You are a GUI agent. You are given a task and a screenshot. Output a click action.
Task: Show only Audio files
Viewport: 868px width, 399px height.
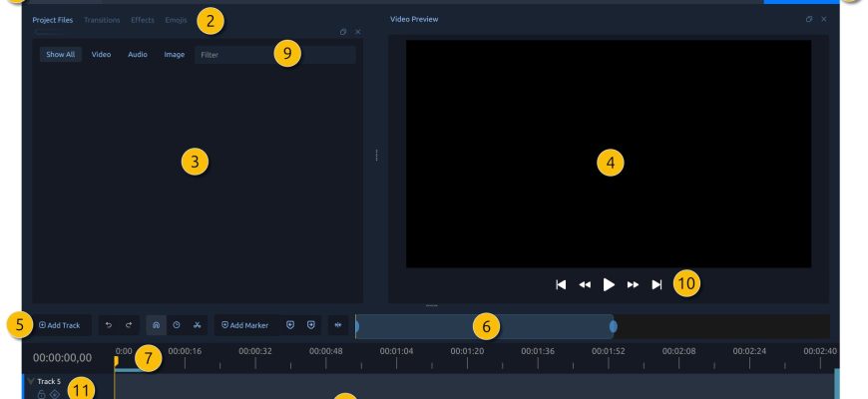tap(138, 54)
